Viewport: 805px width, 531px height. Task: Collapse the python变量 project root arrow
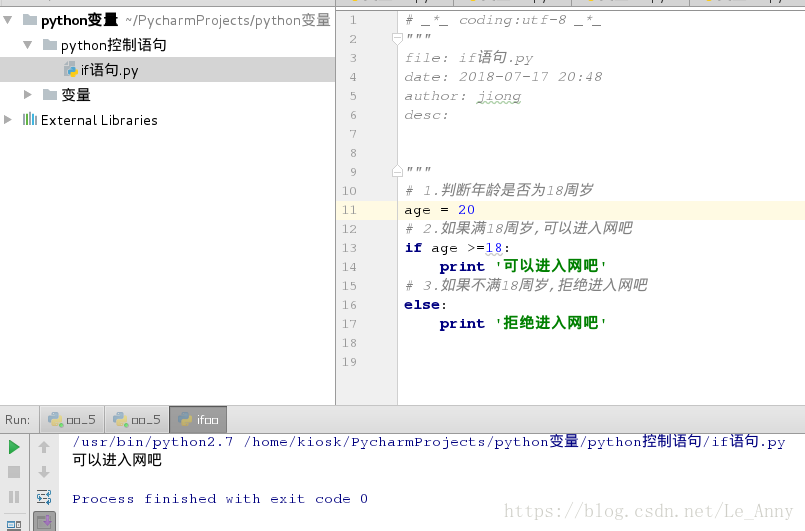coord(8,20)
